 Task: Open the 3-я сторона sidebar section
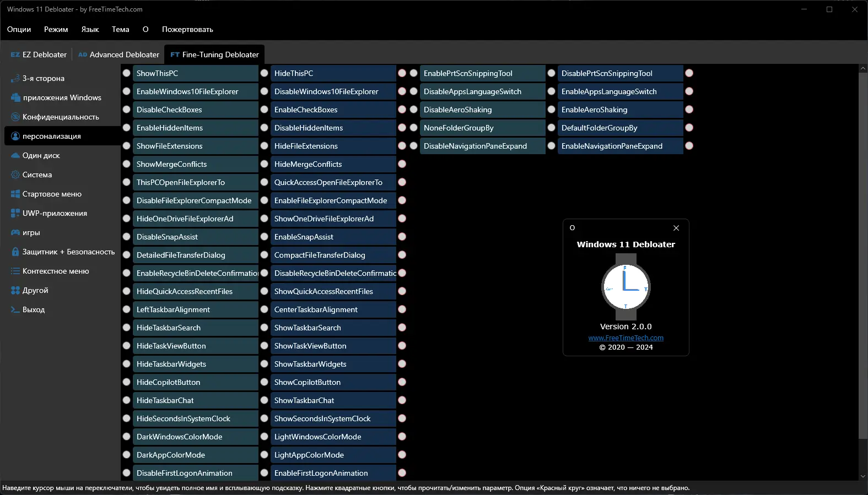click(62, 78)
